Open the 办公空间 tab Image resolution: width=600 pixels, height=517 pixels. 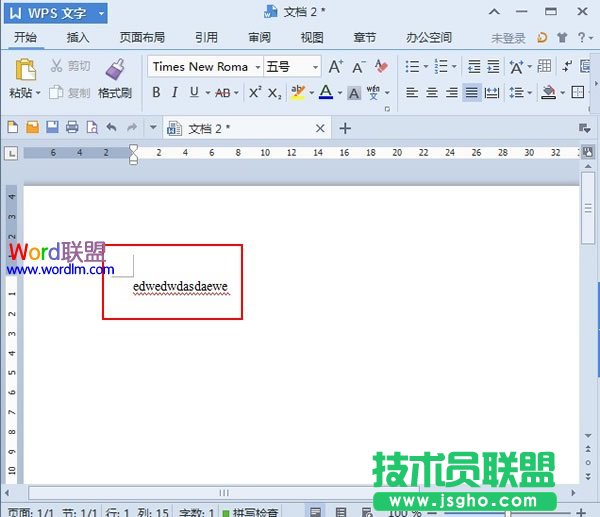click(429, 38)
